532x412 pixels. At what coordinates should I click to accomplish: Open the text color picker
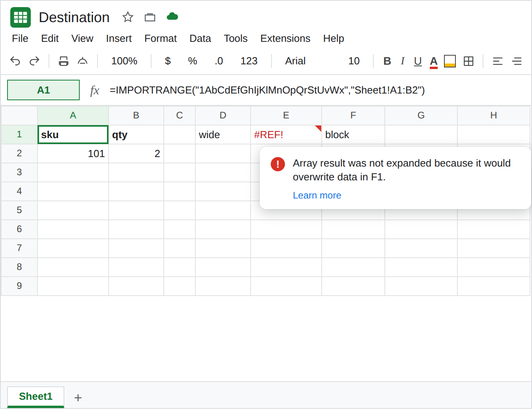tap(434, 62)
